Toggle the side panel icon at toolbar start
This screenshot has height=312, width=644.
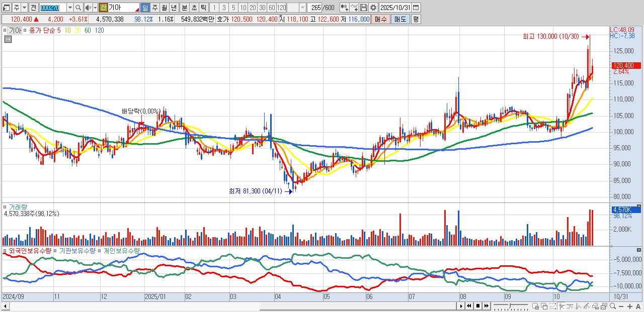6,8
